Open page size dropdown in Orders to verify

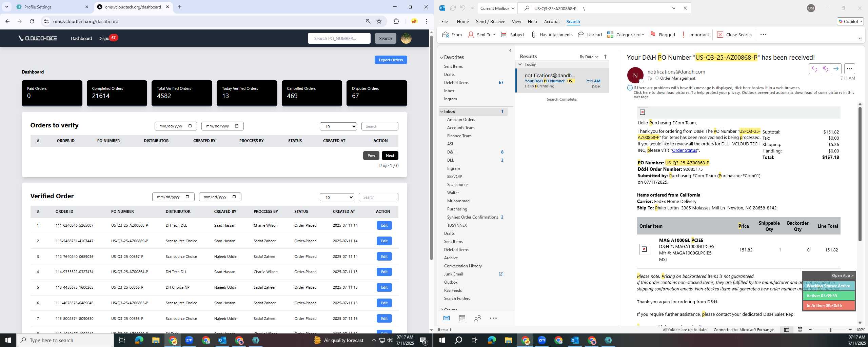338,126
